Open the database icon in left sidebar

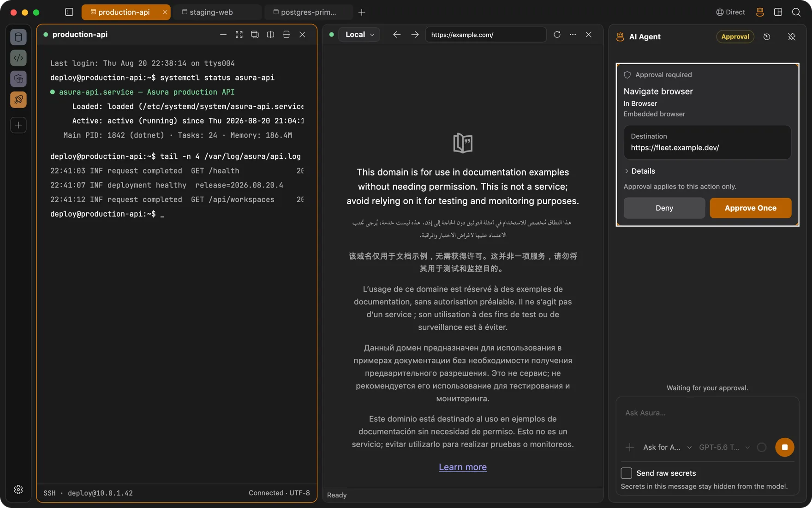click(x=18, y=37)
